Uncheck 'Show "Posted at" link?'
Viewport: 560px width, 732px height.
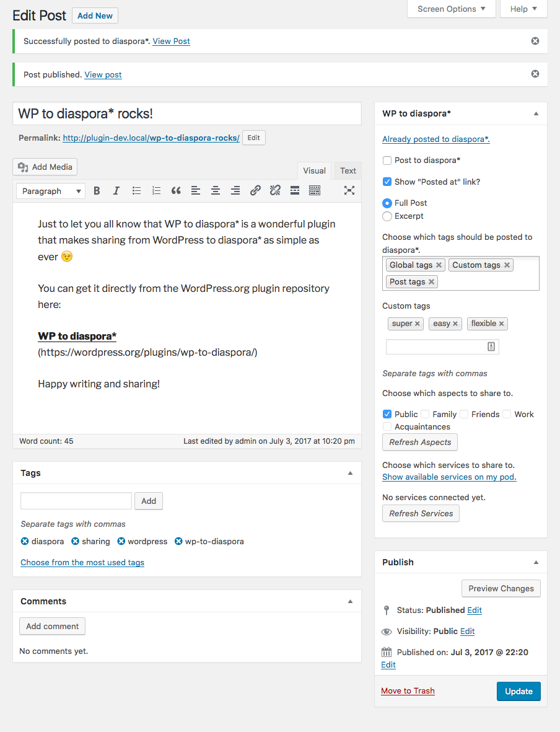(x=387, y=182)
